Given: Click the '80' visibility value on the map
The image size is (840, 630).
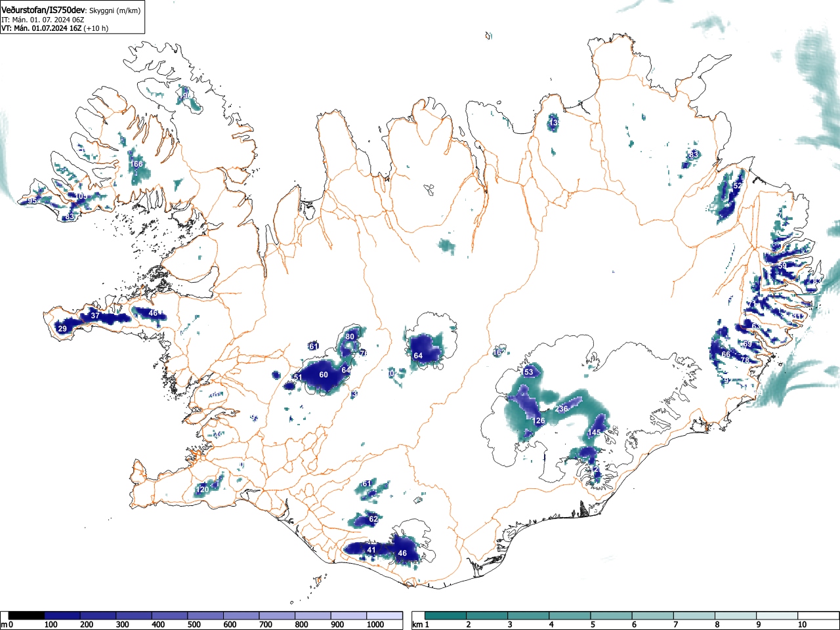Looking at the screenshot, I should tap(350, 337).
